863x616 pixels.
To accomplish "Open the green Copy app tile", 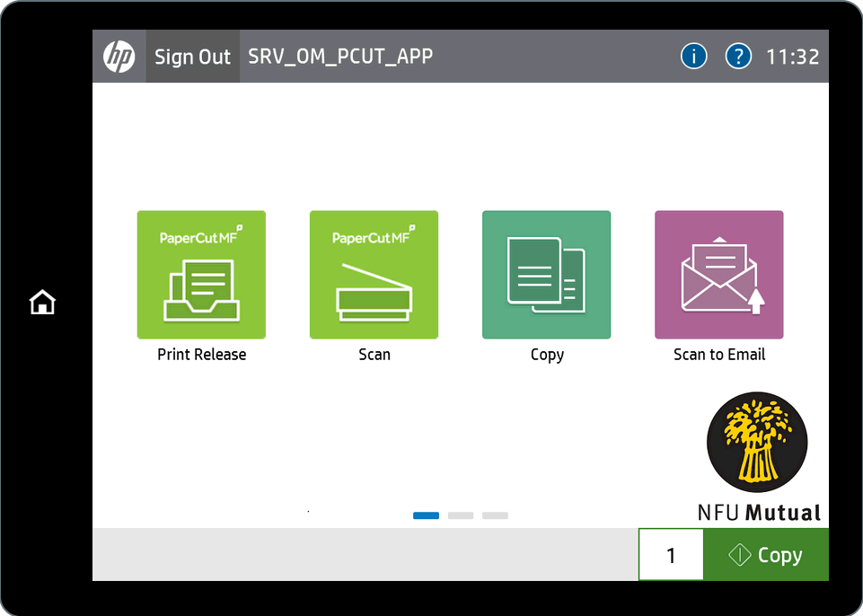I will [546, 275].
